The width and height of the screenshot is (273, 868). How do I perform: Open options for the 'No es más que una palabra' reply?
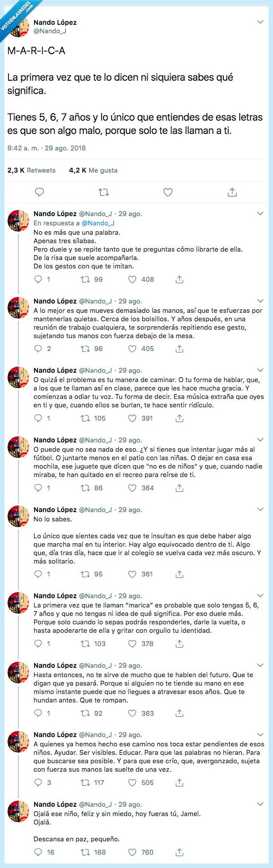tap(261, 213)
